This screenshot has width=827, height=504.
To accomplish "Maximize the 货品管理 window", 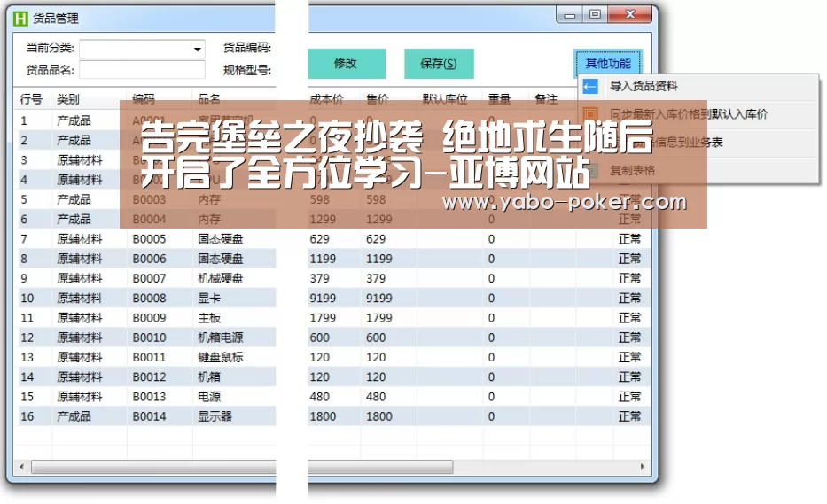I will point(595,15).
